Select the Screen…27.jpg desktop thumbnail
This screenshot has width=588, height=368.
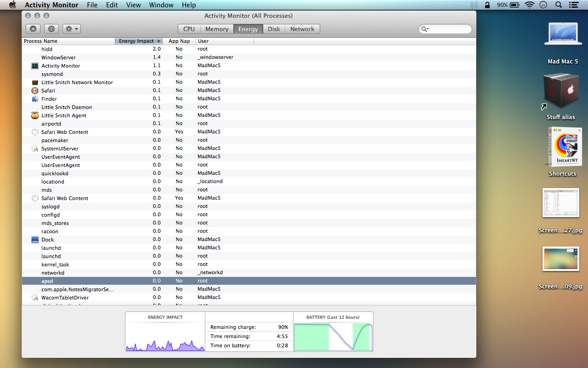pos(560,202)
